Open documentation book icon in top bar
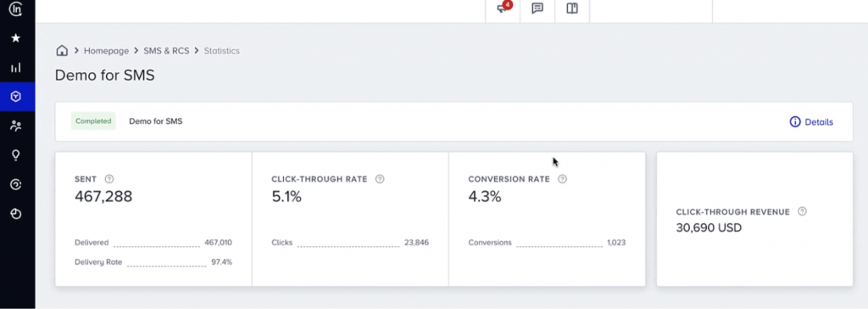The height and width of the screenshot is (309, 868). [572, 8]
